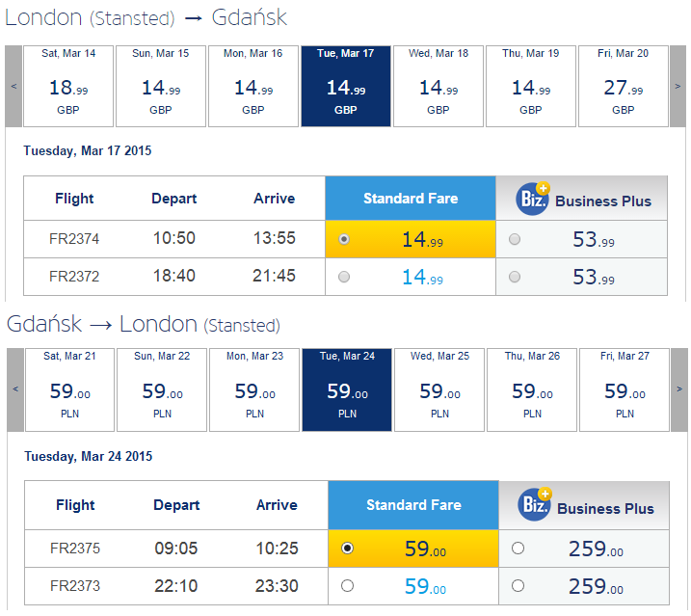
Task: Click the outbound Business Plus Biz icon
Action: [x=533, y=199]
